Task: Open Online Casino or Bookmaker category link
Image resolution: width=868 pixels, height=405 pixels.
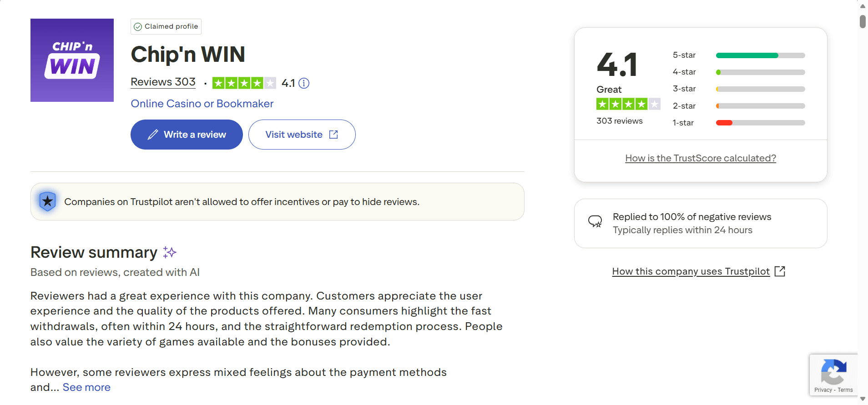Action: [202, 104]
